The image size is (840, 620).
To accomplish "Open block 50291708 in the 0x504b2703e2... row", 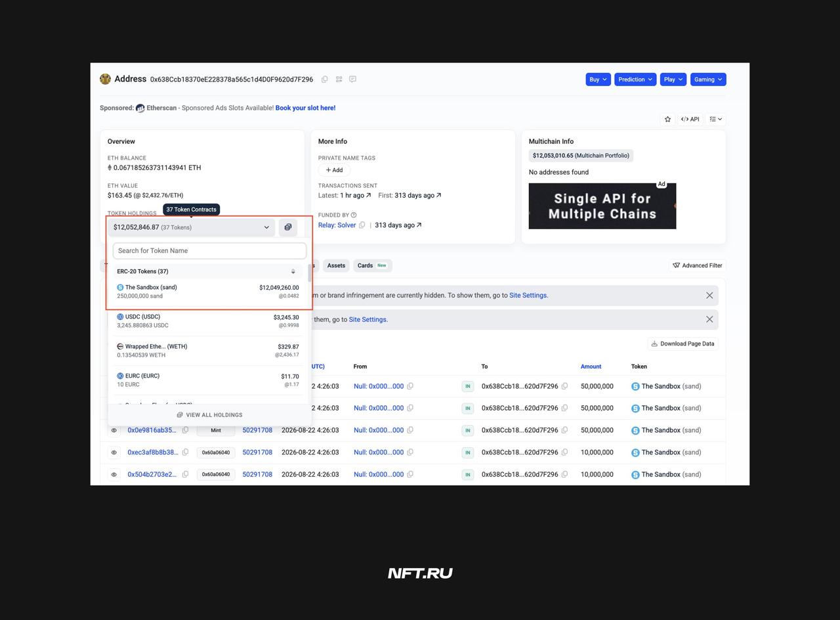I will tap(257, 474).
